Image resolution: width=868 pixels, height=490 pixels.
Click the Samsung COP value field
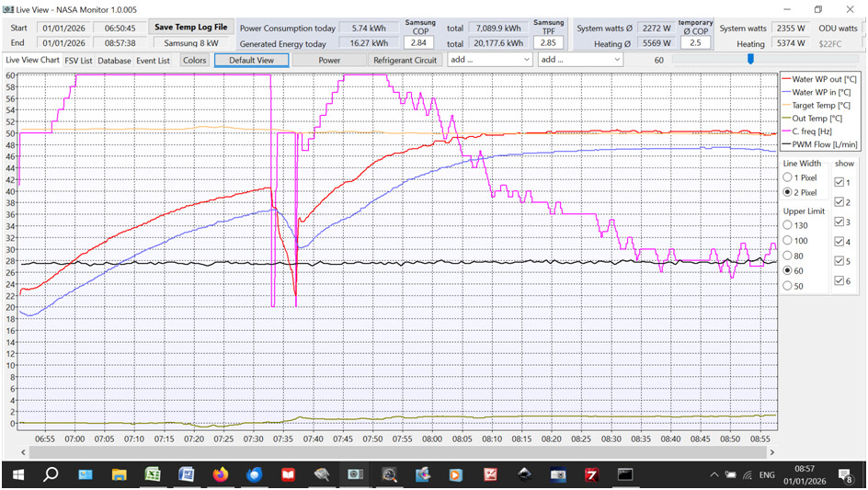click(x=420, y=43)
